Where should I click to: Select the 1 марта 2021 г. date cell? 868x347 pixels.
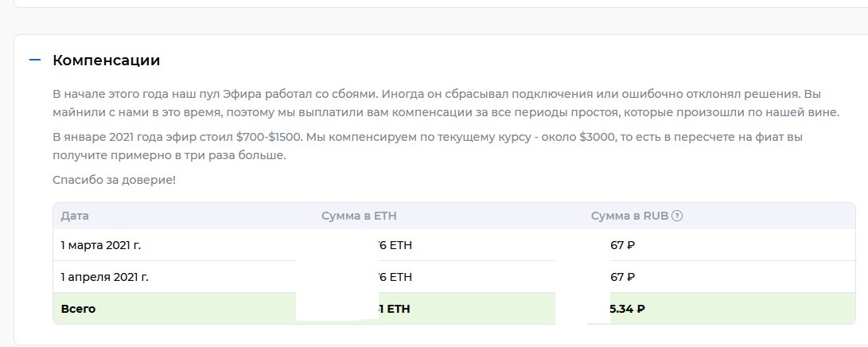(x=100, y=245)
